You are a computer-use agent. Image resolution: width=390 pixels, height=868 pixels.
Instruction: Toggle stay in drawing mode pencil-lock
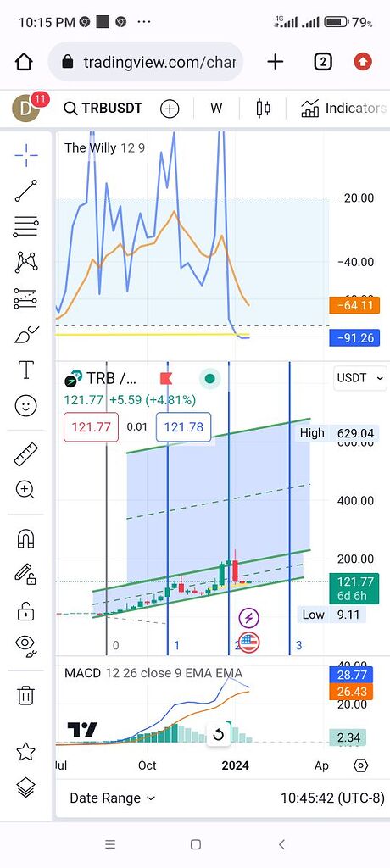point(26,575)
